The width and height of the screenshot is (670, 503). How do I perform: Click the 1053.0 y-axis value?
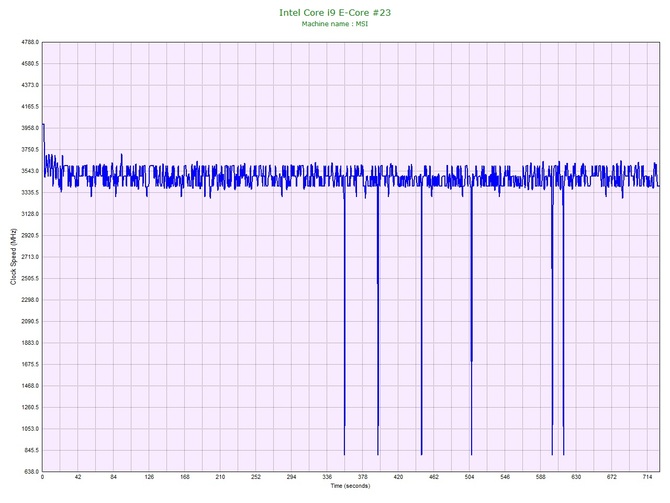click(x=30, y=429)
